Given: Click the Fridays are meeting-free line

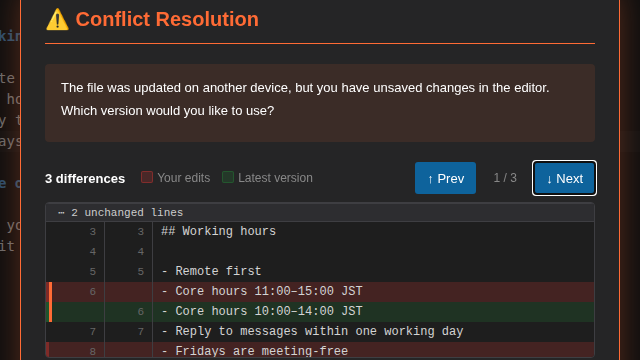Looking at the screenshot, I should pos(320,350).
